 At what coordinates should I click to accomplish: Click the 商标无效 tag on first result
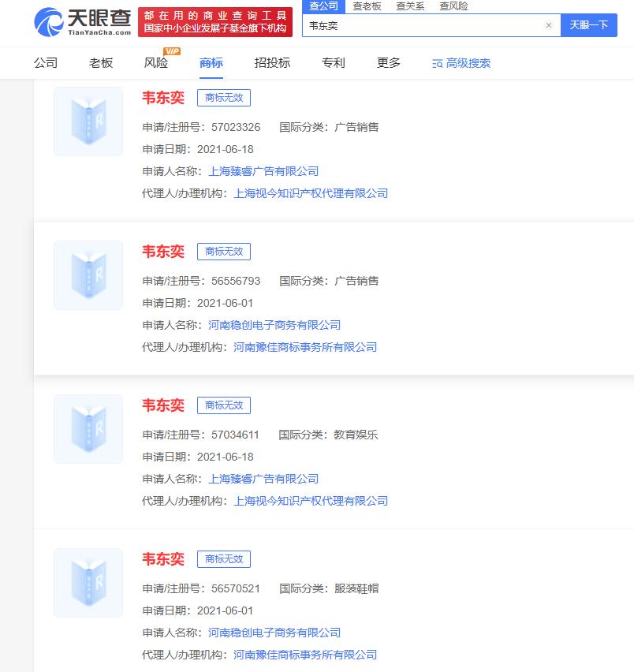tap(224, 98)
